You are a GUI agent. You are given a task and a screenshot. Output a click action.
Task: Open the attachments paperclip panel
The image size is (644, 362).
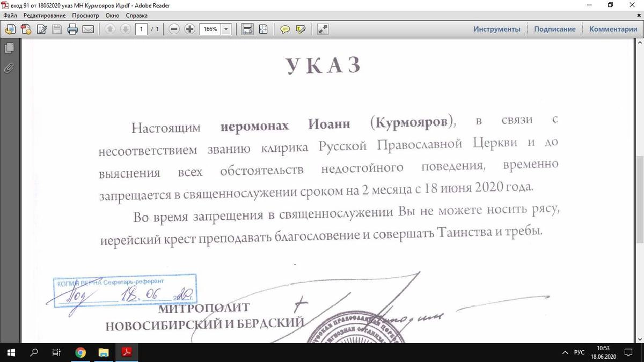pyautogui.click(x=9, y=68)
